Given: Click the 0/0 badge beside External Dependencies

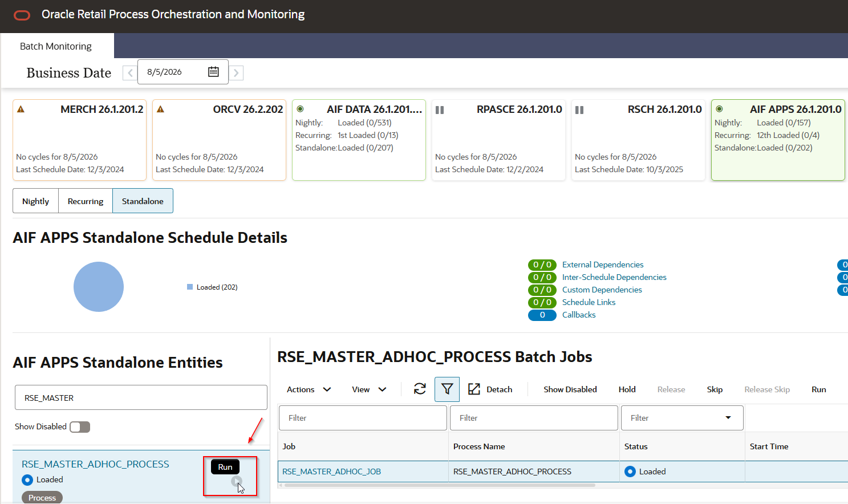Looking at the screenshot, I should click(542, 265).
